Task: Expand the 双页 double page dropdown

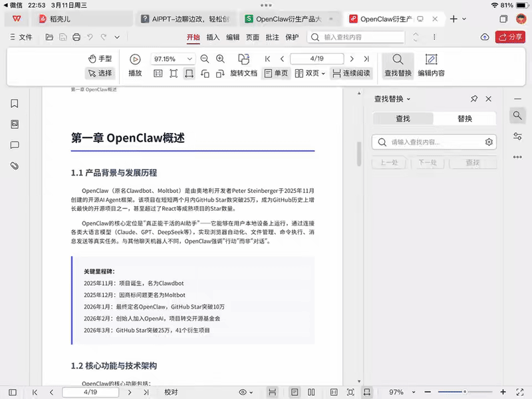Action: click(x=323, y=74)
